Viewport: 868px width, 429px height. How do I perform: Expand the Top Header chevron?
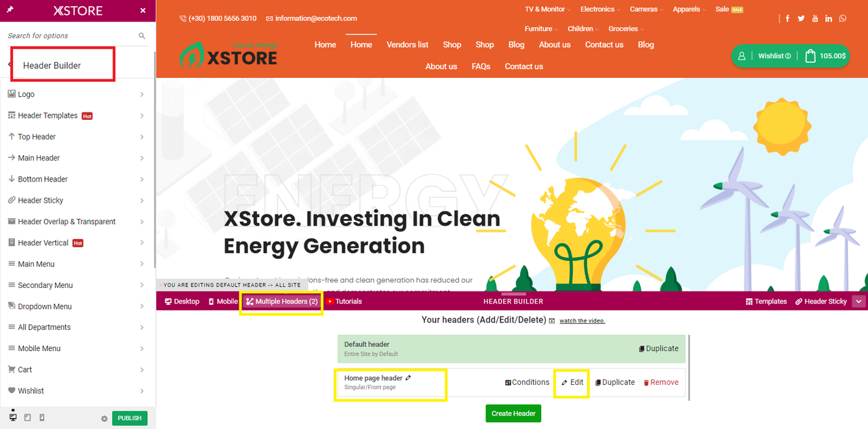click(142, 137)
